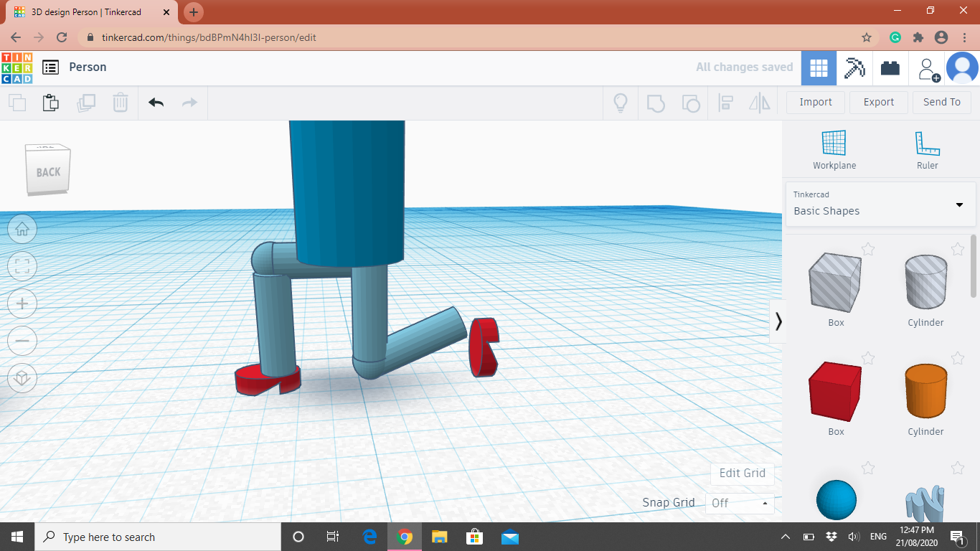Select the 3D design Person browser tab
The image size is (980, 551).
92,12
